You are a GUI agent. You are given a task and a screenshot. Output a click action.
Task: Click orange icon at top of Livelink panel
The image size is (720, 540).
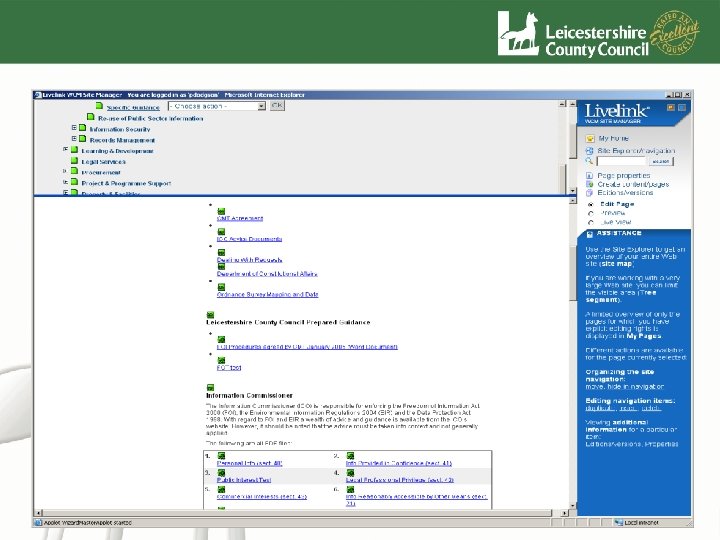tap(671, 107)
